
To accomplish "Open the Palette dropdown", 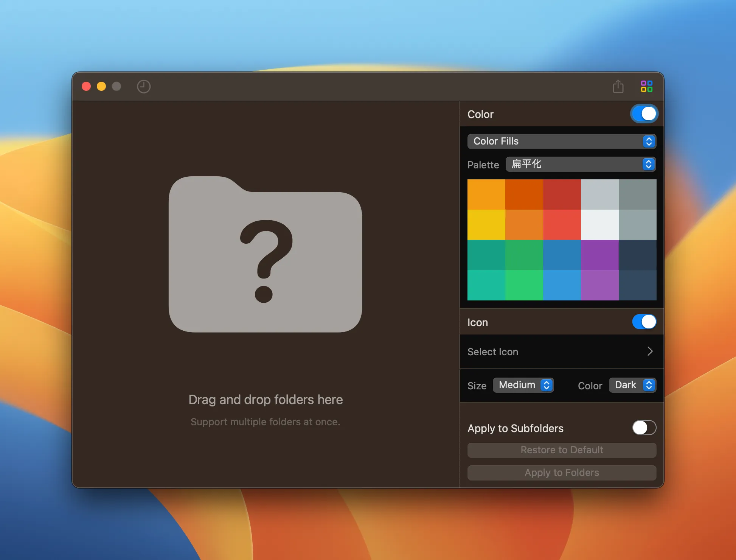I will click(x=581, y=164).
